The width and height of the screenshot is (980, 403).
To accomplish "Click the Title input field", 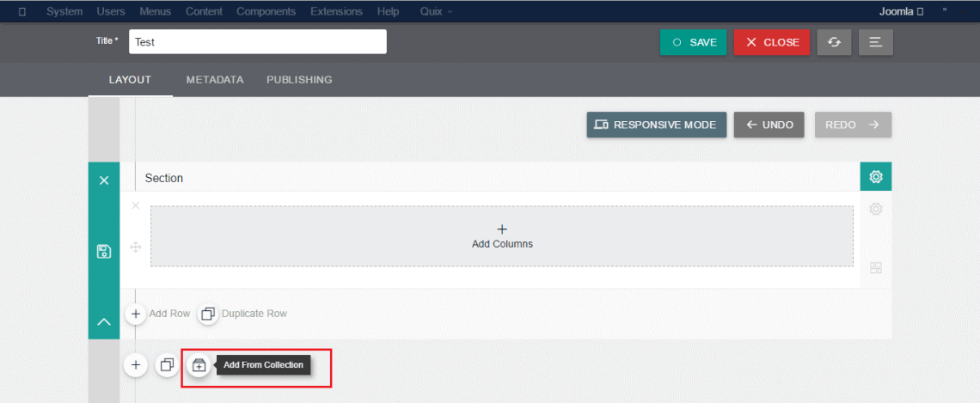I will coord(257,42).
